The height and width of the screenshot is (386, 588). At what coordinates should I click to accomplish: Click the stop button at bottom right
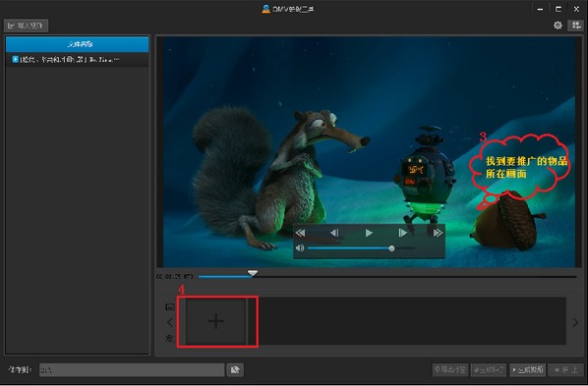pos(565,370)
